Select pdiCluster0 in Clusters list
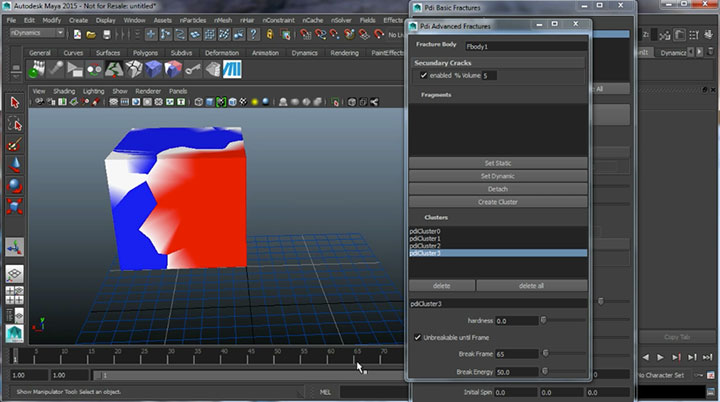The image size is (720, 402). [x=498, y=231]
